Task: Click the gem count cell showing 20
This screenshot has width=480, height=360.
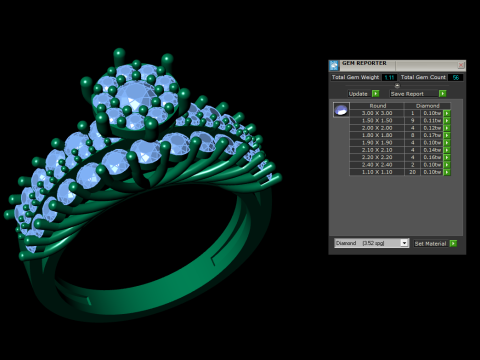Action: click(412, 172)
